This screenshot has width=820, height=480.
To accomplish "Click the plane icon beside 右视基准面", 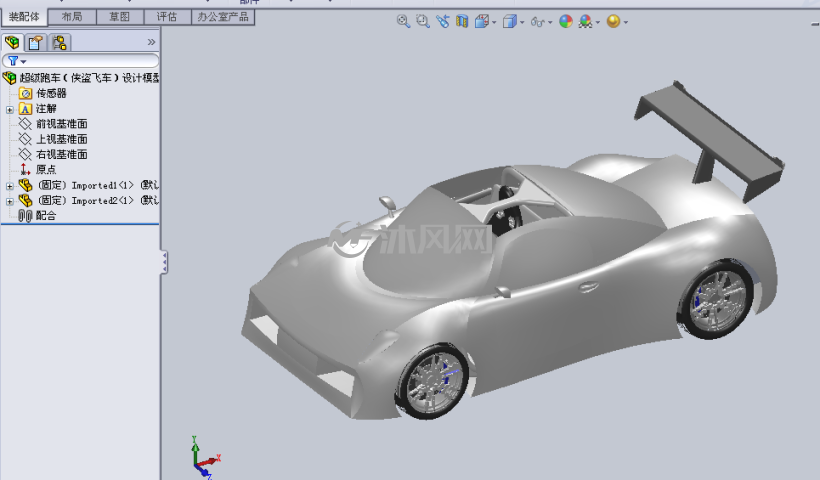I will [x=25, y=154].
